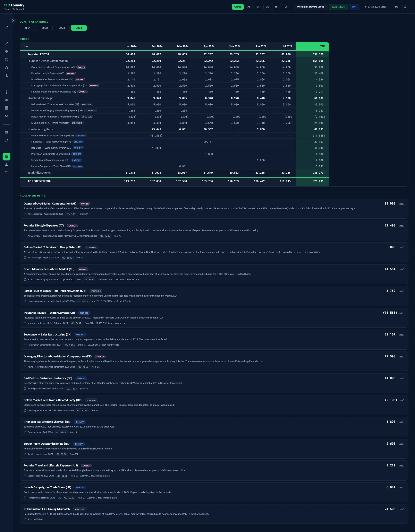Open the 2021 – 2024 period selector

pos(338,7)
